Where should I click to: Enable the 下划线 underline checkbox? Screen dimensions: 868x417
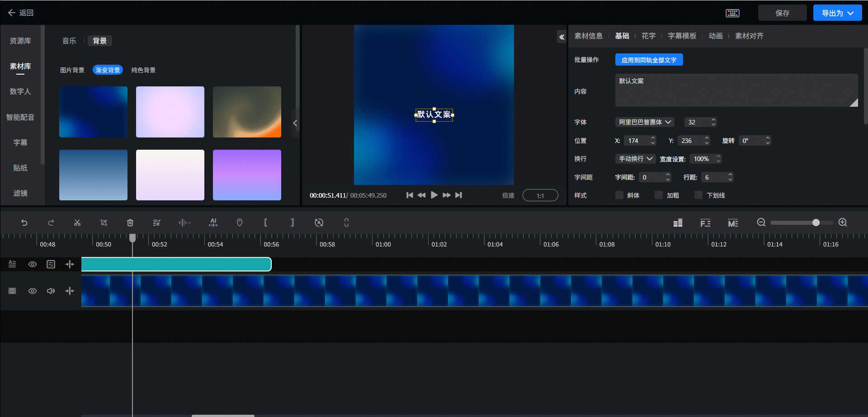click(x=698, y=195)
